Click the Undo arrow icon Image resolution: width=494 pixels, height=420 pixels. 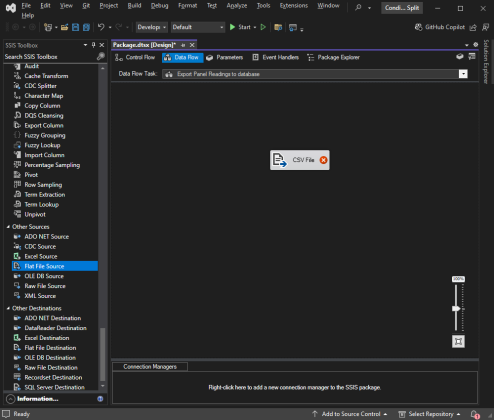(x=101, y=27)
